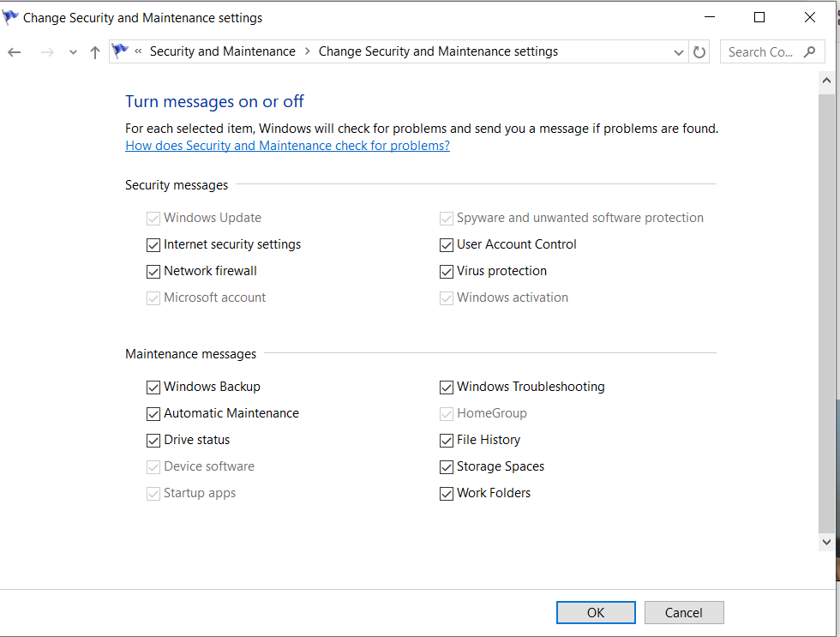840x637 pixels.
Task: Click the scrollbar down arrow
Action: [826, 542]
